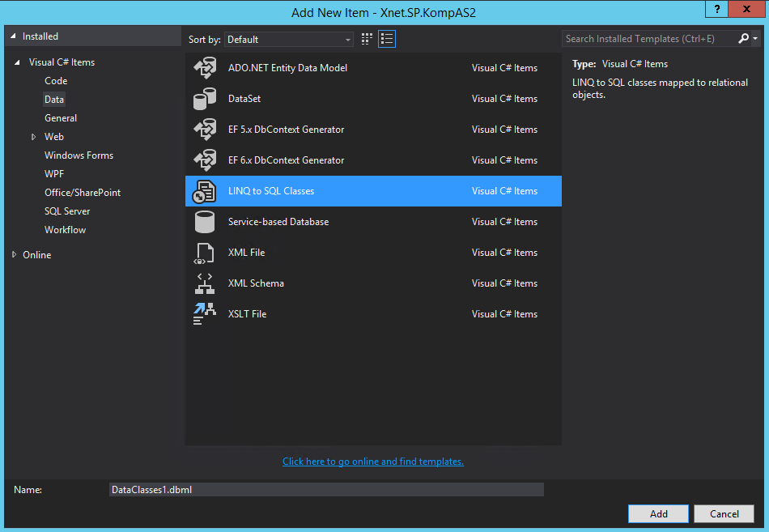769x532 pixels.
Task: Click the EF 5.x DbContext Generator icon
Action: tap(204, 130)
